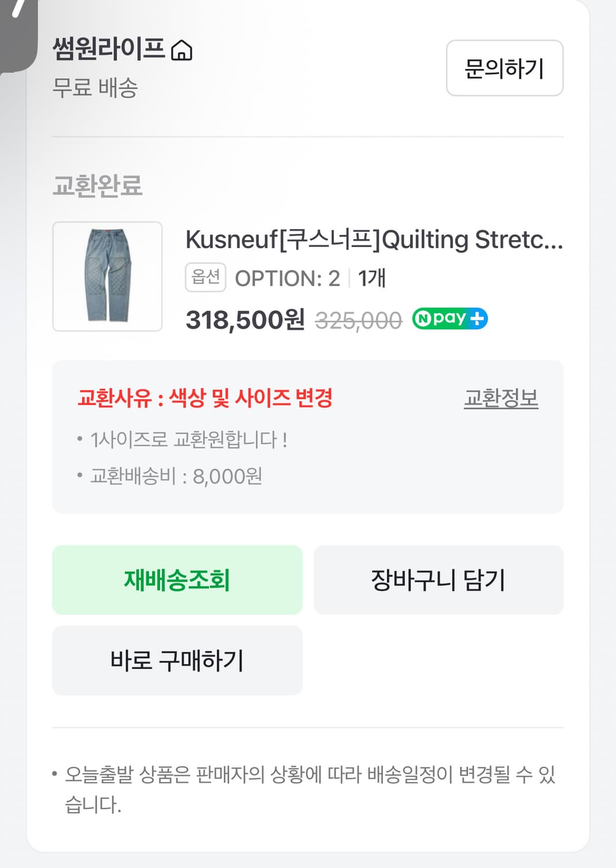616x868 pixels.
Task: Open the 문의하기 inquiry button
Action: point(504,68)
